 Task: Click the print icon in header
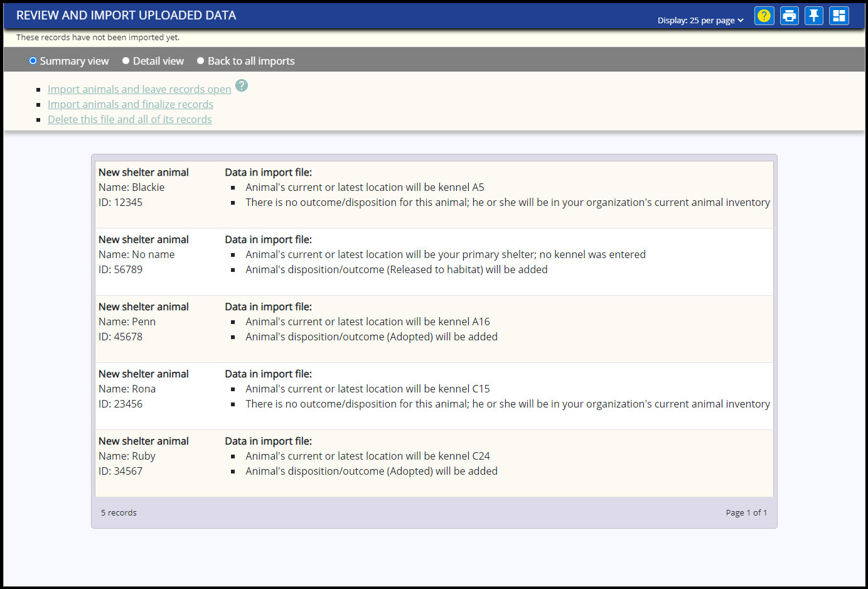pos(789,16)
